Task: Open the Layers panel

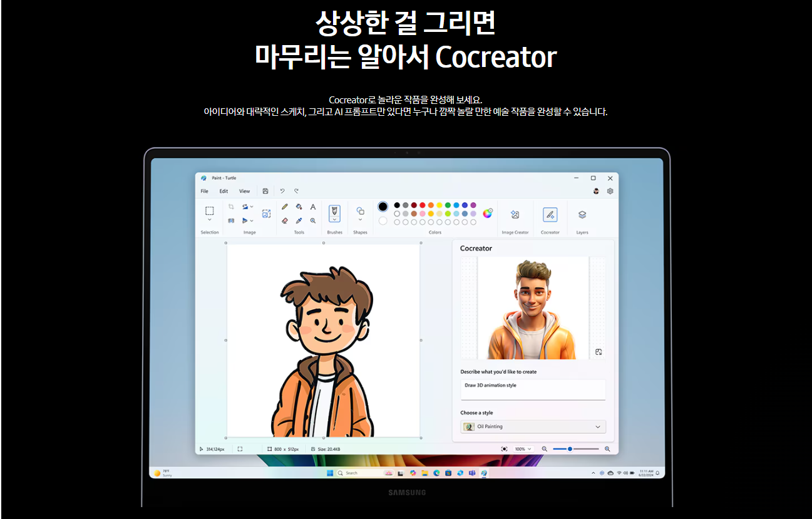Action: click(582, 215)
